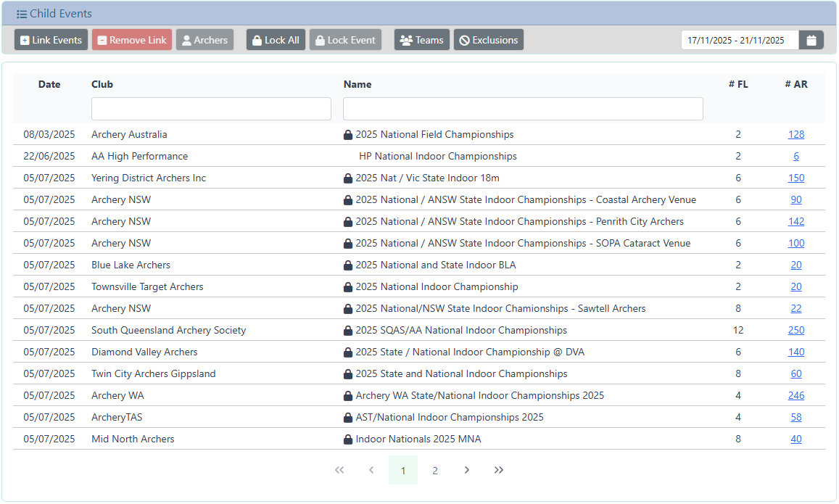Open the calendar date picker icon
The height and width of the screenshot is (504, 839).
(x=811, y=41)
